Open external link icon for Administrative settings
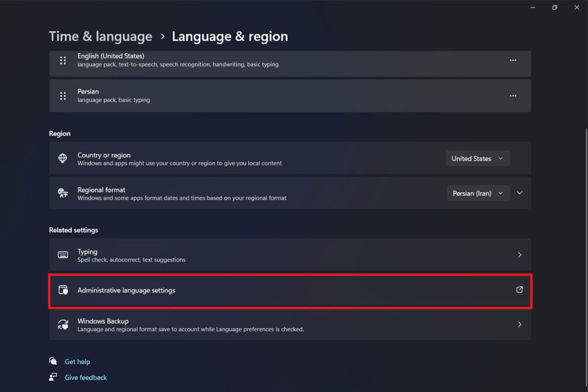This screenshot has height=392, width=588. coord(519,290)
